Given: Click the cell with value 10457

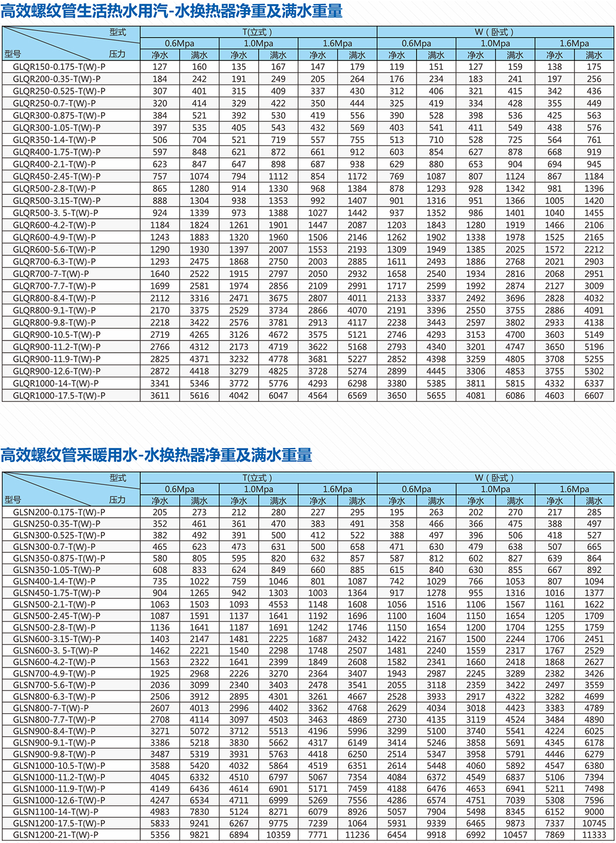Looking at the screenshot, I should coord(515,835).
